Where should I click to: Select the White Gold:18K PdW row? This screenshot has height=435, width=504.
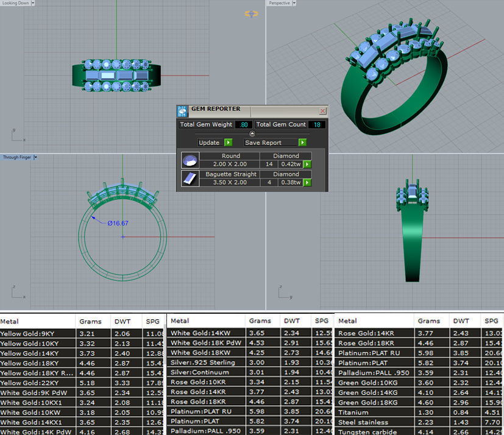(250, 343)
